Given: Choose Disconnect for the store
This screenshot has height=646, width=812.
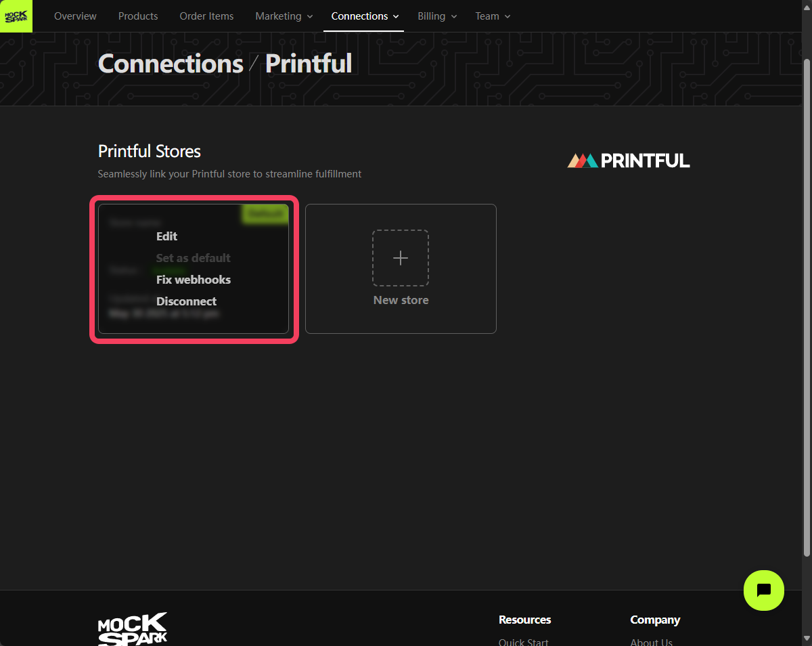Looking at the screenshot, I should pyautogui.click(x=187, y=301).
